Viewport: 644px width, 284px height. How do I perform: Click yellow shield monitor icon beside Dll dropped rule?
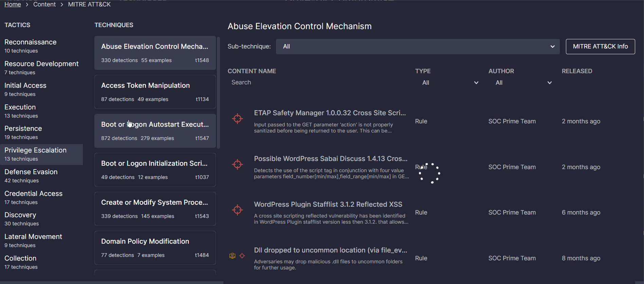pos(232,256)
